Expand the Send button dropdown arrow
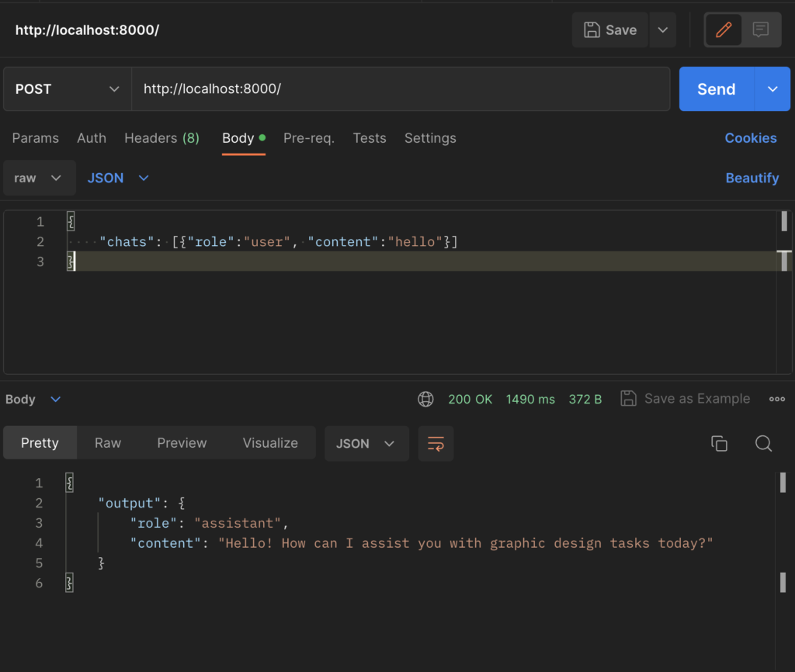 772,89
